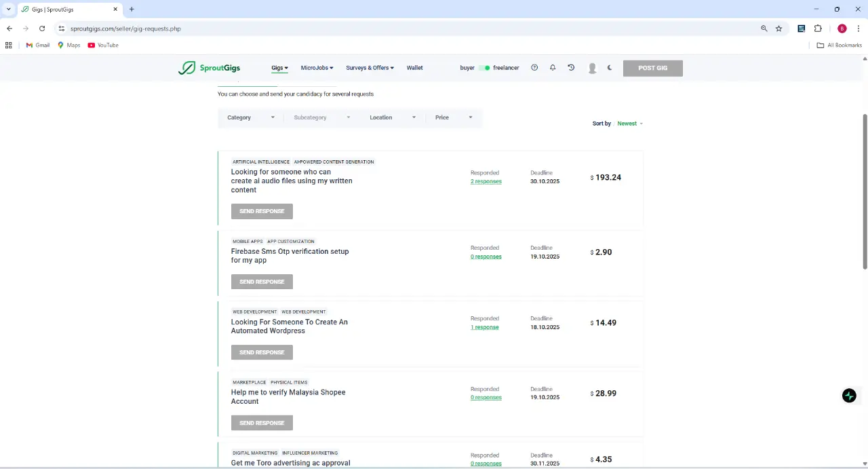Screen dimensions: 868x469
Task: Expand the Subcategory filter dropdown
Action: pyautogui.click(x=322, y=117)
